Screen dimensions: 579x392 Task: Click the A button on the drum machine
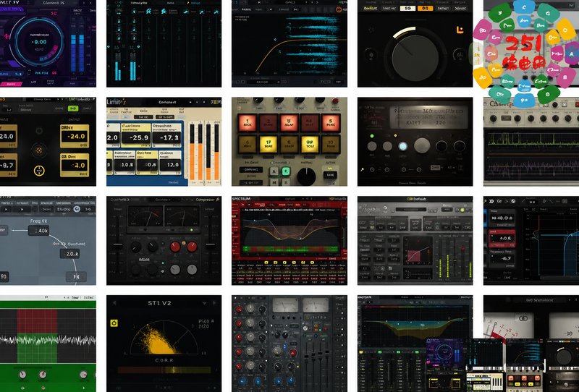pos(274,171)
